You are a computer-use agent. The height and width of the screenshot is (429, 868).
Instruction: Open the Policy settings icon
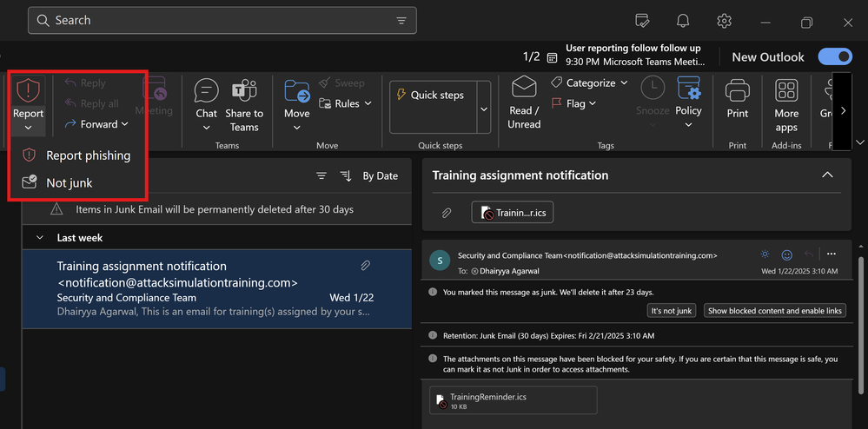(x=689, y=89)
